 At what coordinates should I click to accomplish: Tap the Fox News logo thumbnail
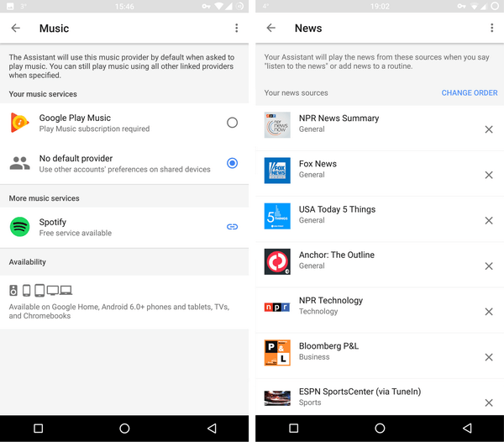click(x=277, y=171)
